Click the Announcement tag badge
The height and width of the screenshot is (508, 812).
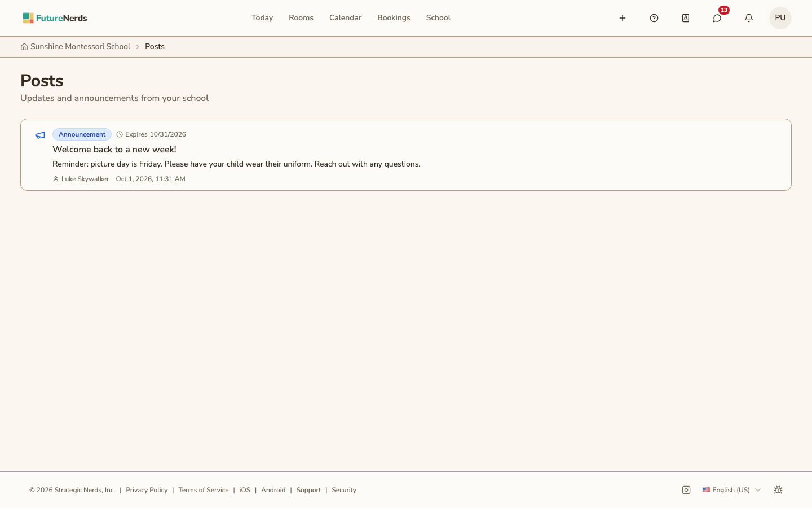(82, 134)
